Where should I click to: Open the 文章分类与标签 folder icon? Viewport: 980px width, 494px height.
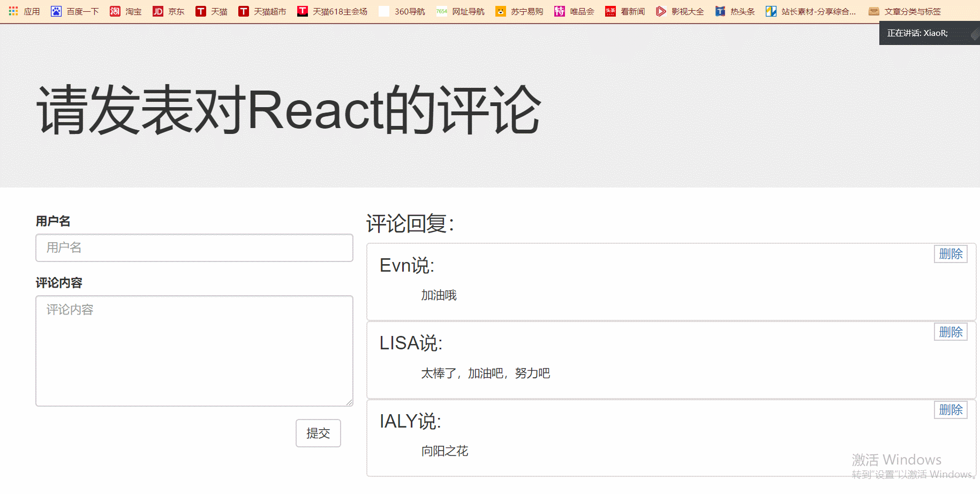(873, 11)
